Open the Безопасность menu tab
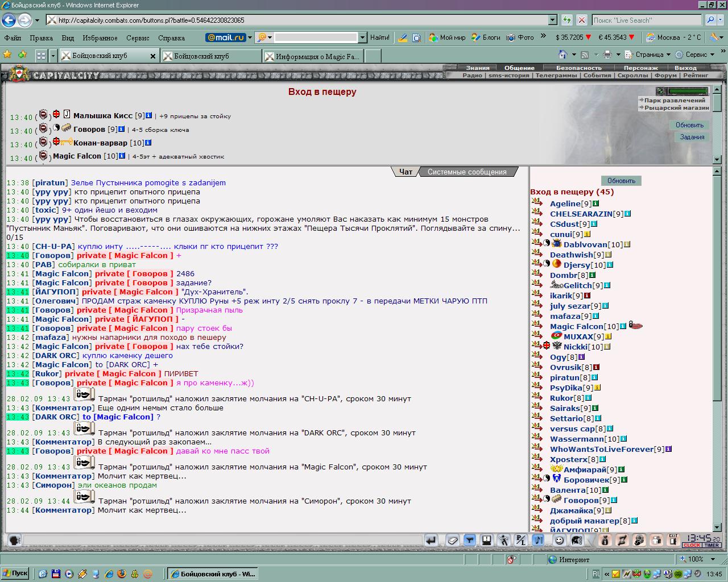Image resolution: width=728 pixels, height=582 pixels. [578, 68]
